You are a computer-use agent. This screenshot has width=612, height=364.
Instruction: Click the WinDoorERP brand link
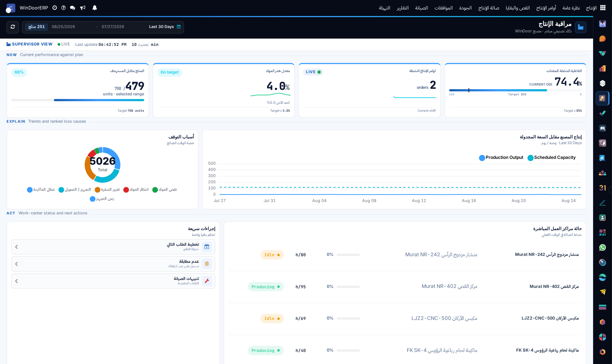34,8
